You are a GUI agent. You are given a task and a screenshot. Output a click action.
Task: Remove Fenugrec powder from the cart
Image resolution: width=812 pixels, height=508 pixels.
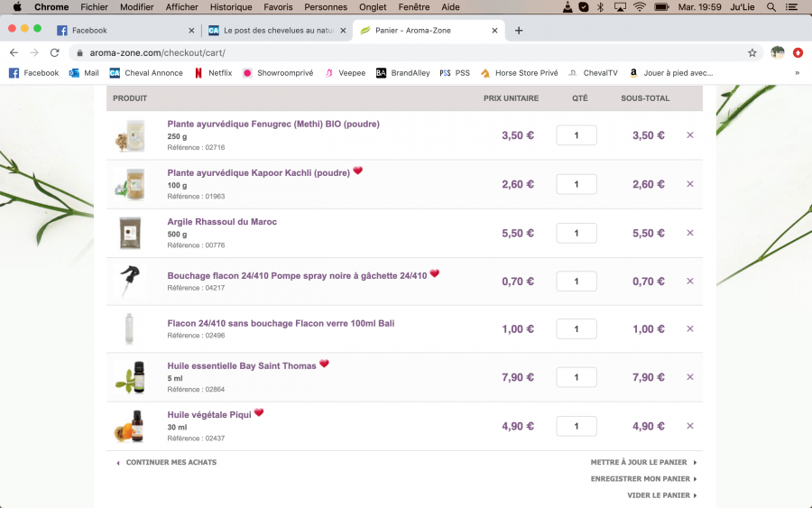click(x=690, y=135)
